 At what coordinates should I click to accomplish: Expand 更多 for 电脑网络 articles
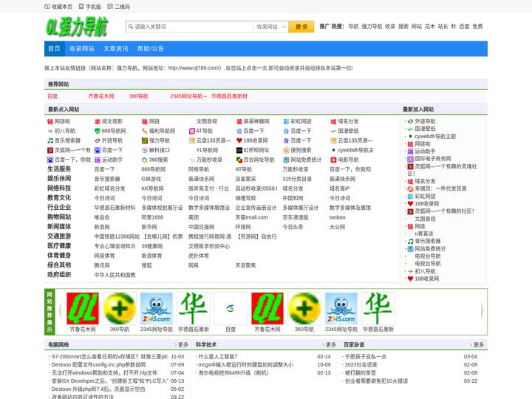coord(182,345)
